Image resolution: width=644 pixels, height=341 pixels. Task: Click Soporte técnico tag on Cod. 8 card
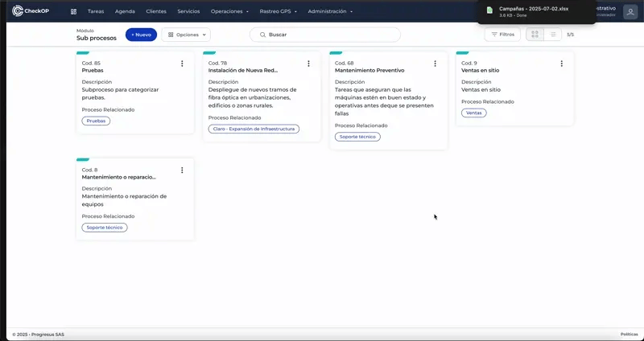click(105, 228)
